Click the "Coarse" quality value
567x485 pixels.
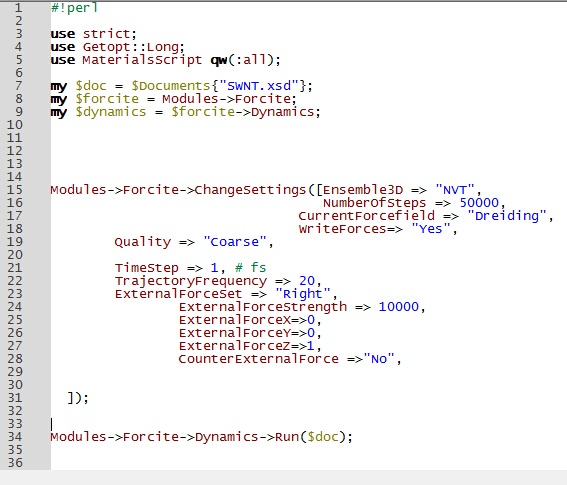click(x=235, y=242)
